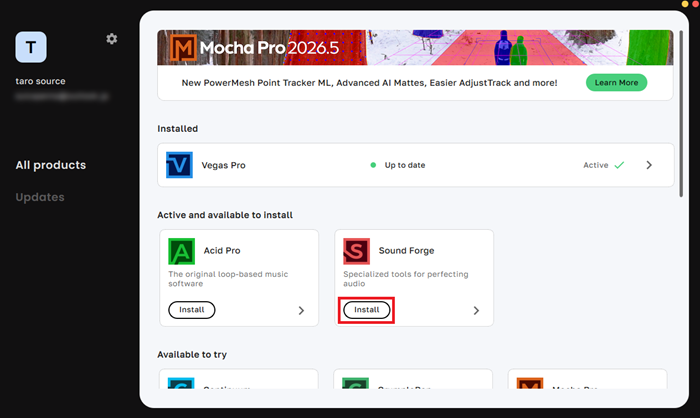Open the settings gear icon
The height and width of the screenshot is (418, 700).
coord(112,39)
